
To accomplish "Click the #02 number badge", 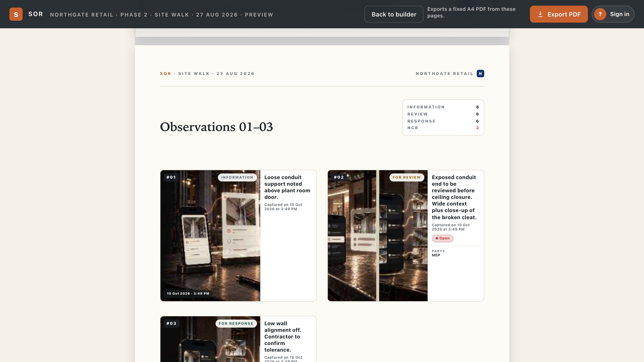I will click(339, 177).
